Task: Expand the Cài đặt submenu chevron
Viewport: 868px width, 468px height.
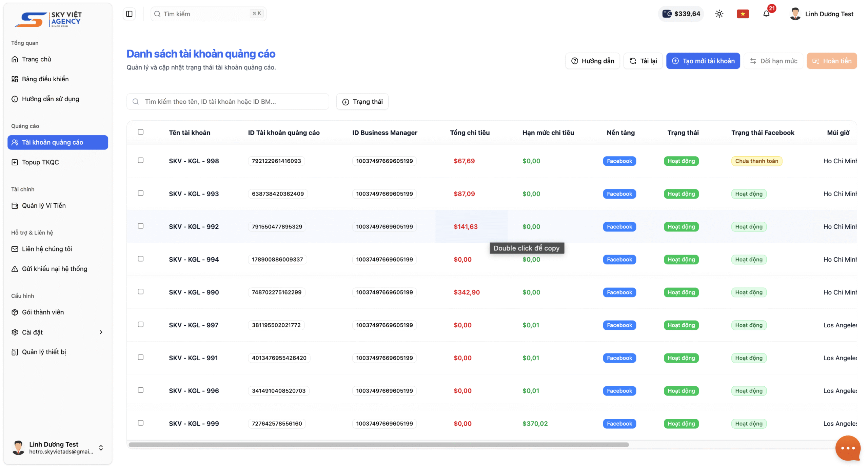Action: tap(101, 332)
